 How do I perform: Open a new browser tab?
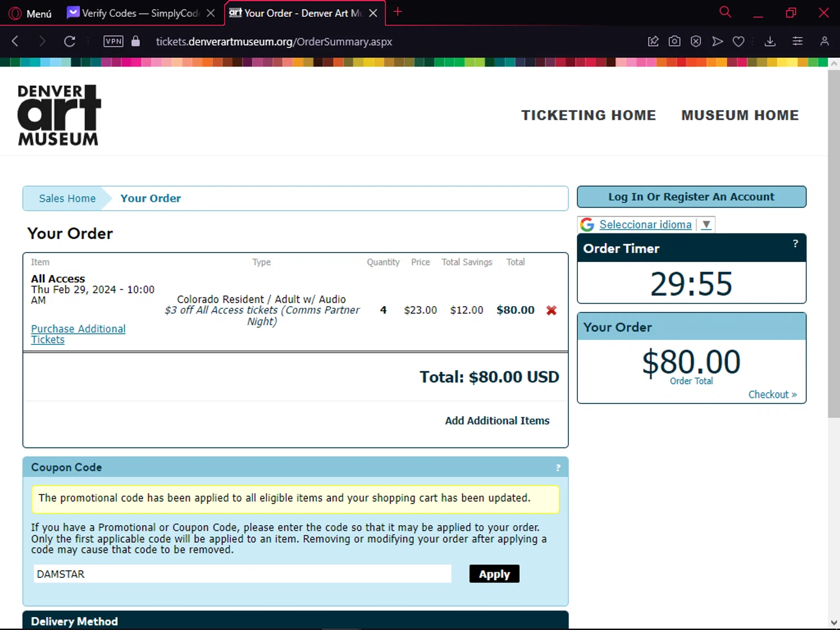click(398, 12)
